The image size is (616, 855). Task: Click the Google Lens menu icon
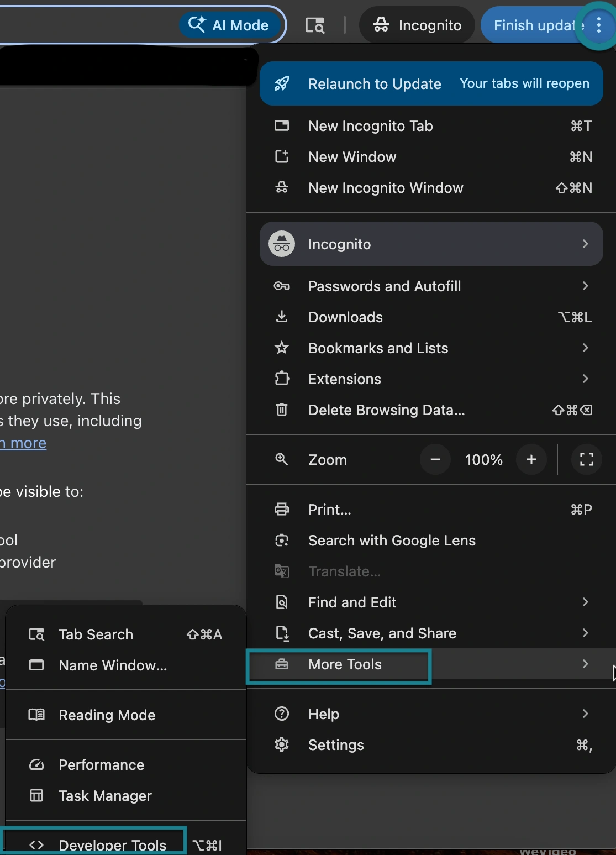pyautogui.click(x=282, y=540)
